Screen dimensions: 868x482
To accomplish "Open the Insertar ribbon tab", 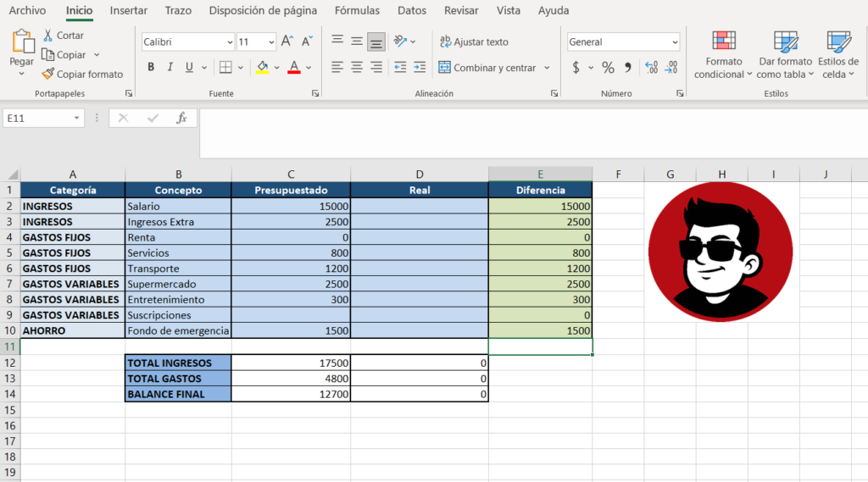I will [128, 11].
